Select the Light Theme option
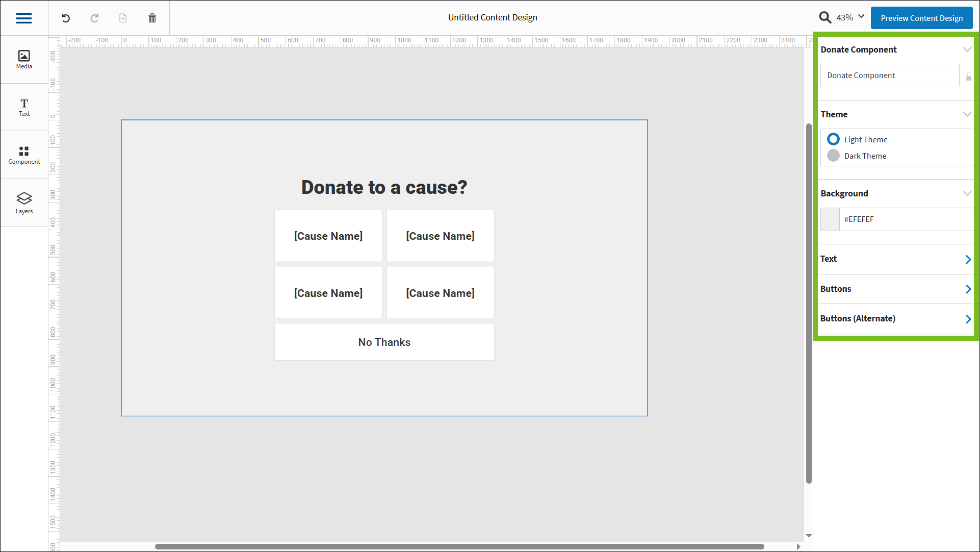 coord(833,139)
